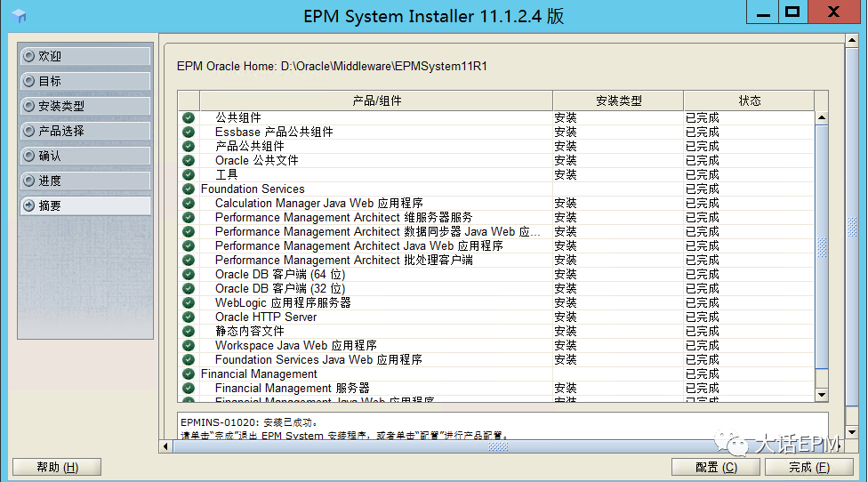The image size is (868, 482).
Task: Click the 状态 column header
Action: [x=750, y=100]
